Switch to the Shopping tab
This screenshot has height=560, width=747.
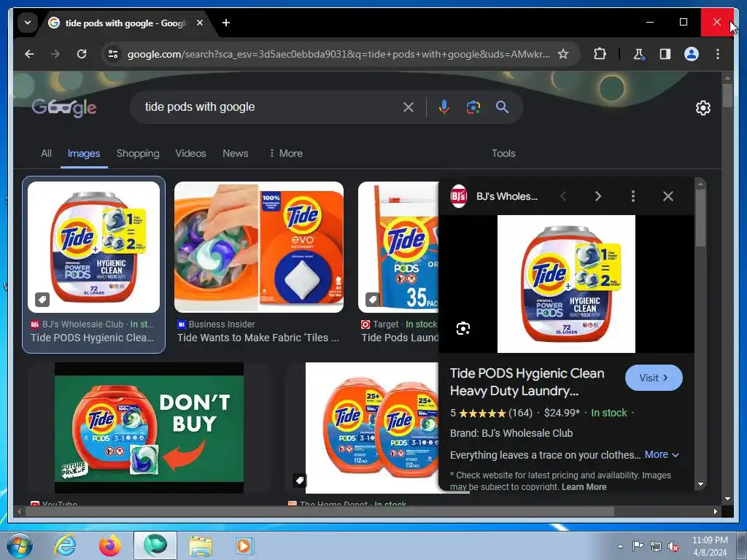coord(138,153)
